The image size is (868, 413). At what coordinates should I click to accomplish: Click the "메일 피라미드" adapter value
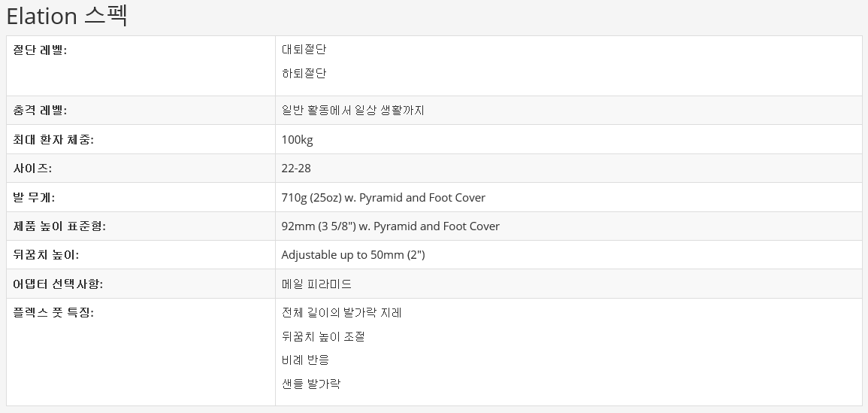[x=316, y=284]
